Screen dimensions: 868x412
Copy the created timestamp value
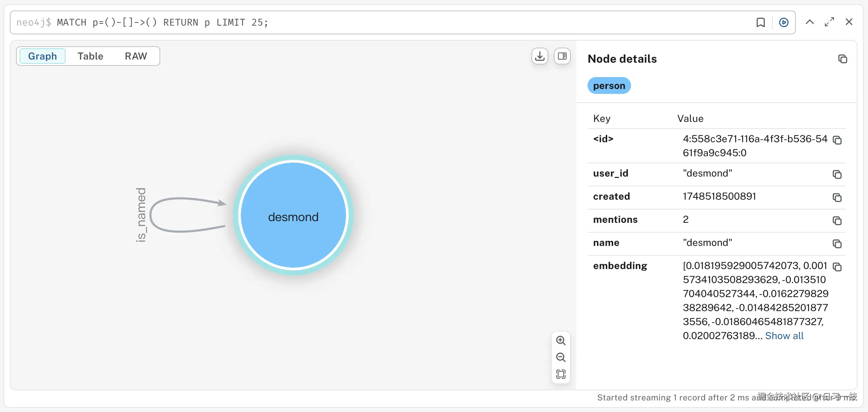coord(837,197)
